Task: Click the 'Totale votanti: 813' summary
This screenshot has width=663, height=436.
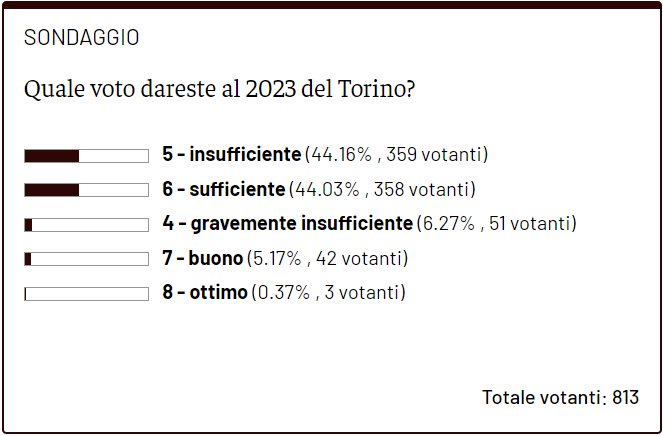Action: (560, 397)
